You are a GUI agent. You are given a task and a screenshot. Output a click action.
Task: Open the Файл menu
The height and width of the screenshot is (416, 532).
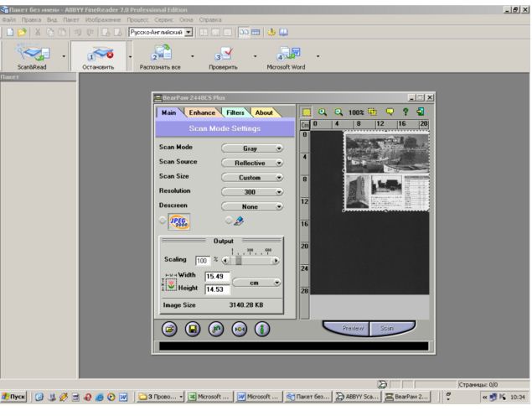(9, 19)
